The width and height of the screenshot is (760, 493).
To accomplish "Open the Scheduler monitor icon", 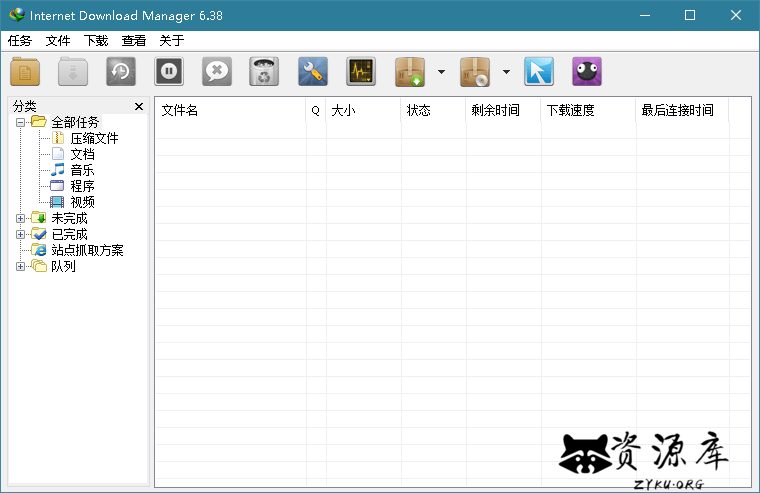I will click(361, 72).
